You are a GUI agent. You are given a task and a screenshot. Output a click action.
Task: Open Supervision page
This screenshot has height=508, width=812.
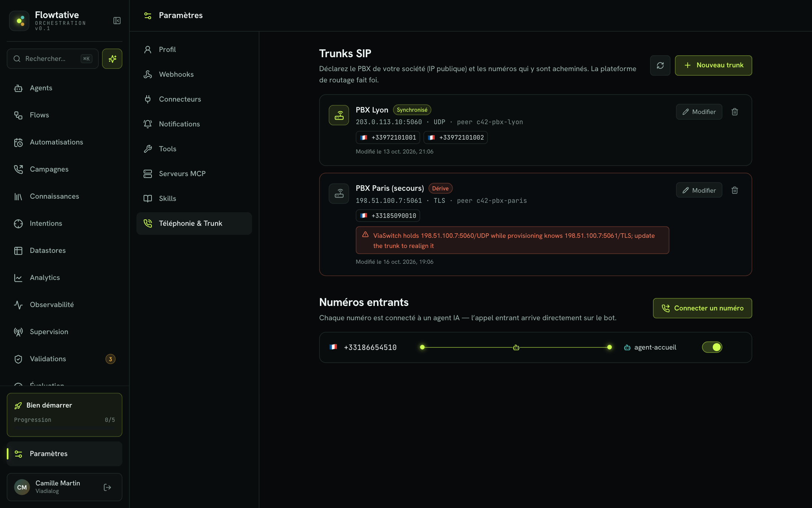point(64,332)
